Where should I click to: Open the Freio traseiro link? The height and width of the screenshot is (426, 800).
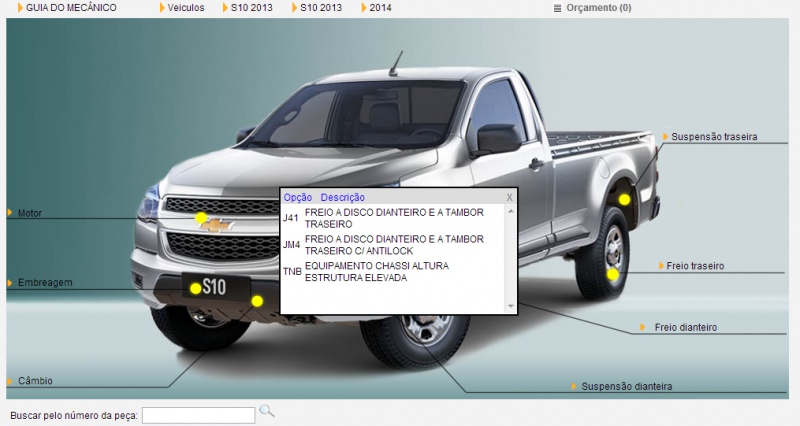point(695,266)
